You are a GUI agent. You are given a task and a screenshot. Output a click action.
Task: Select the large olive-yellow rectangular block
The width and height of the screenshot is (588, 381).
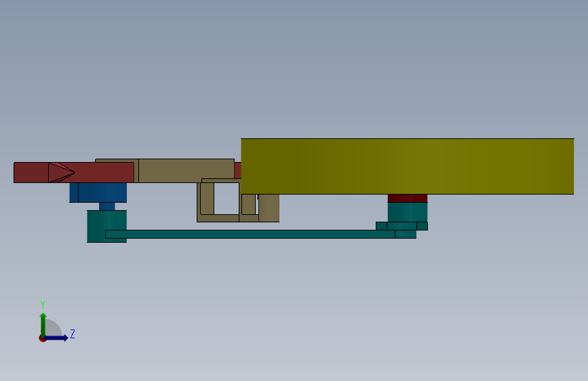(407, 167)
